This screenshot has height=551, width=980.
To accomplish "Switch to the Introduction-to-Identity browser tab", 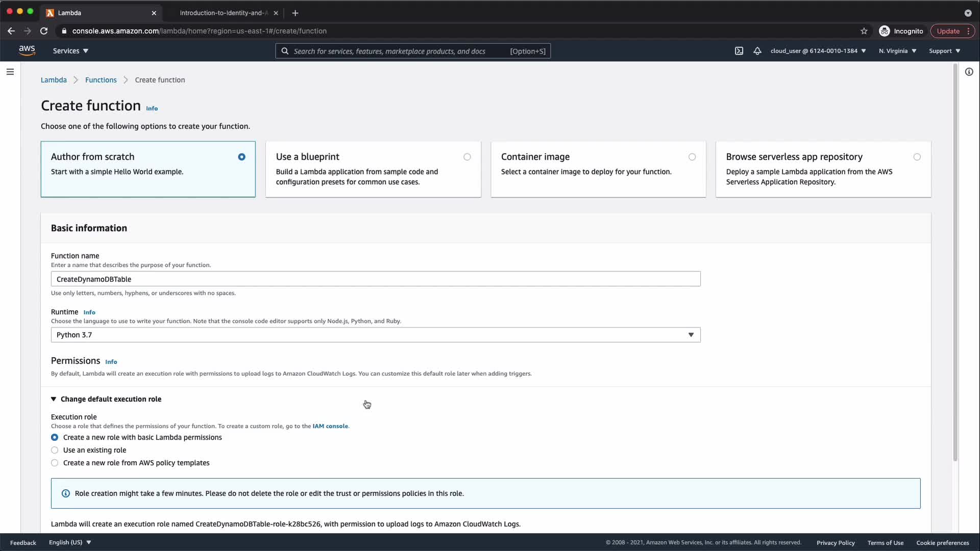I will (x=223, y=13).
